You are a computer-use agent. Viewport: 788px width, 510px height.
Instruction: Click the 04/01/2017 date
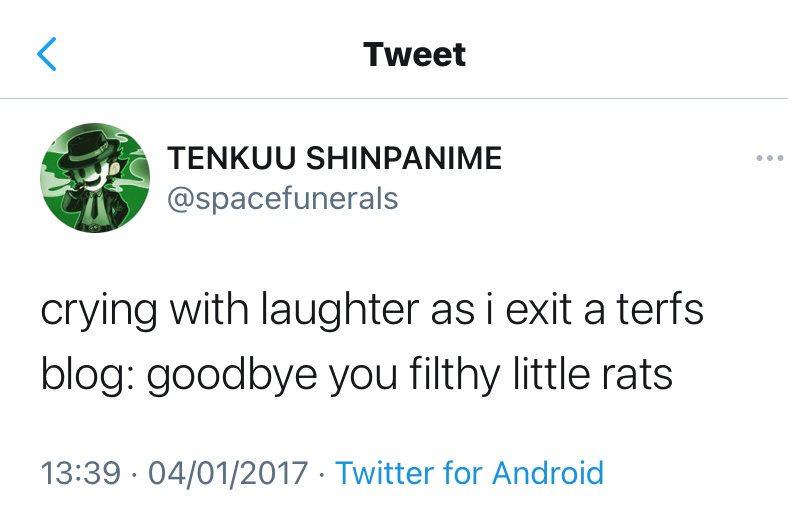(227, 472)
